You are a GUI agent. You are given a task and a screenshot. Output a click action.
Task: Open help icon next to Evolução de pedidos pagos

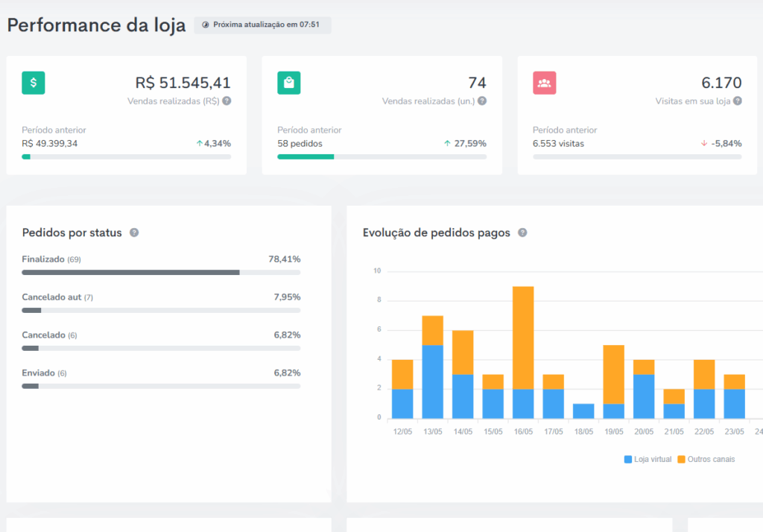coord(522,232)
